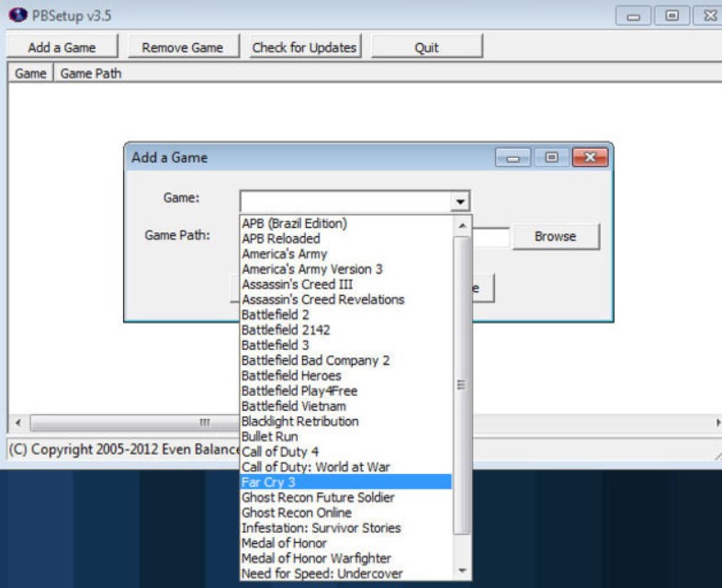
Task: Select Infestation: Survivor Stories
Action: (345, 527)
